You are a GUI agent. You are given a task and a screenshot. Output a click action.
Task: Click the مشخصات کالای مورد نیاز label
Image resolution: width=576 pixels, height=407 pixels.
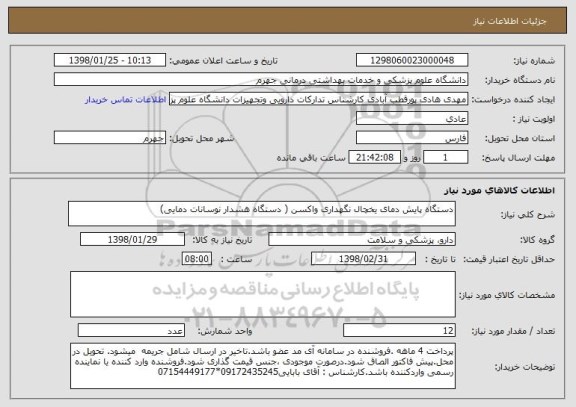(x=507, y=295)
